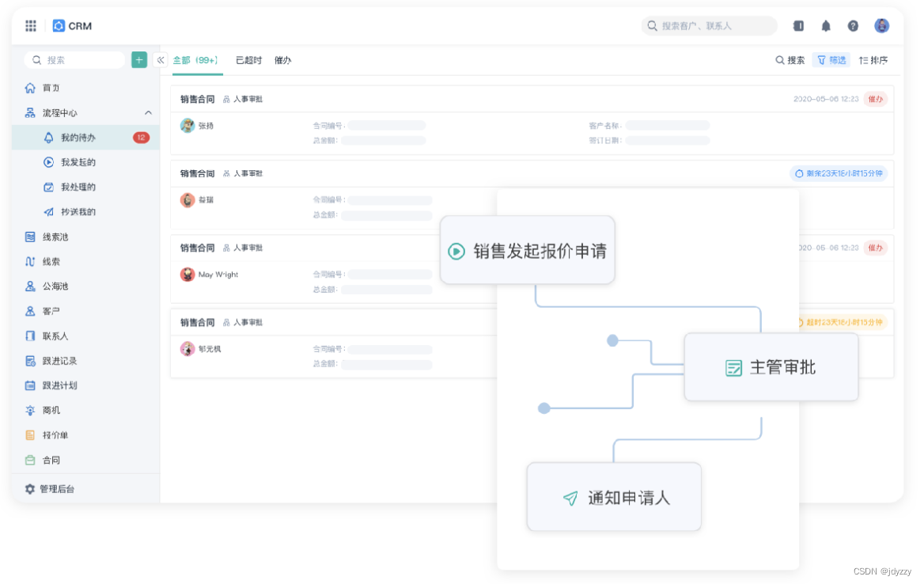924x584 pixels.
Task: Click the 筛选 filter button
Action: tap(831, 60)
